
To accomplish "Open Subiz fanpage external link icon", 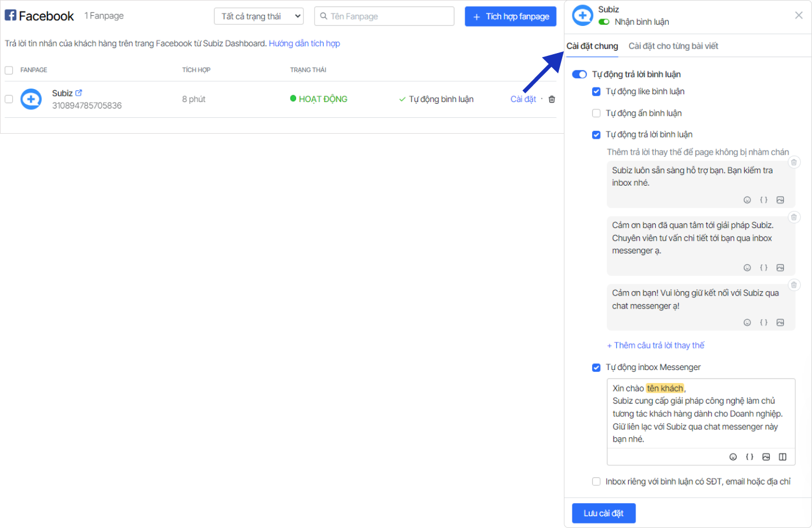I will [79, 93].
